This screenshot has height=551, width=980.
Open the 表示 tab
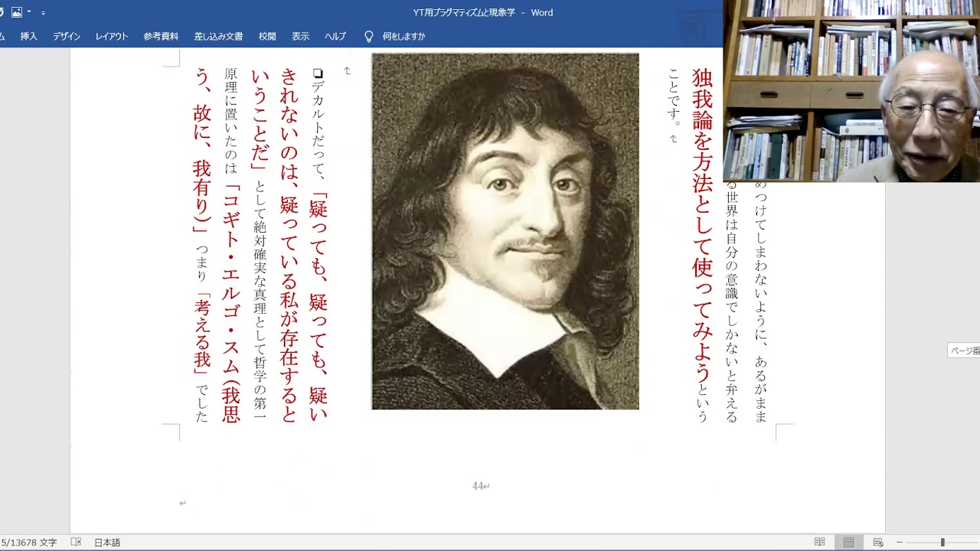(x=300, y=36)
